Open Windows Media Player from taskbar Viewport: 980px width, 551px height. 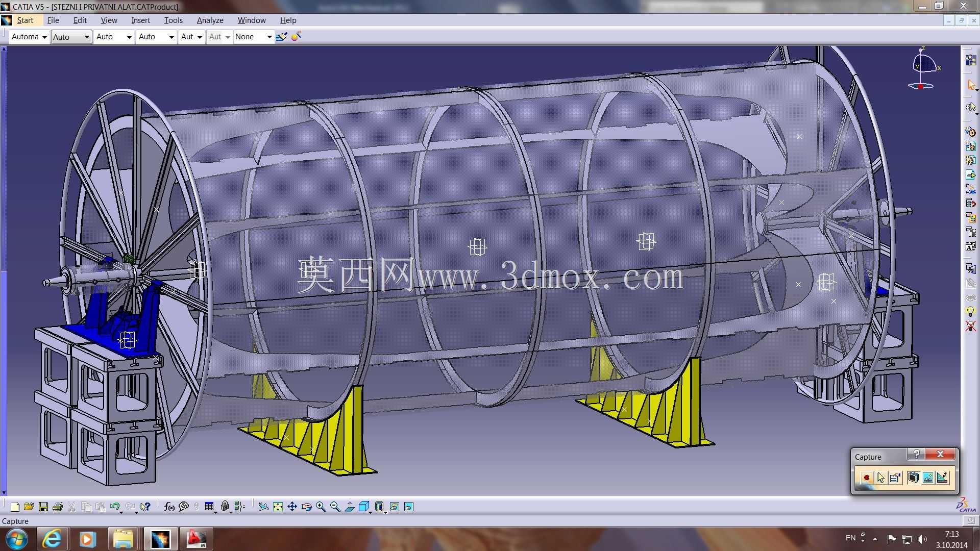click(x=87, y=539)
